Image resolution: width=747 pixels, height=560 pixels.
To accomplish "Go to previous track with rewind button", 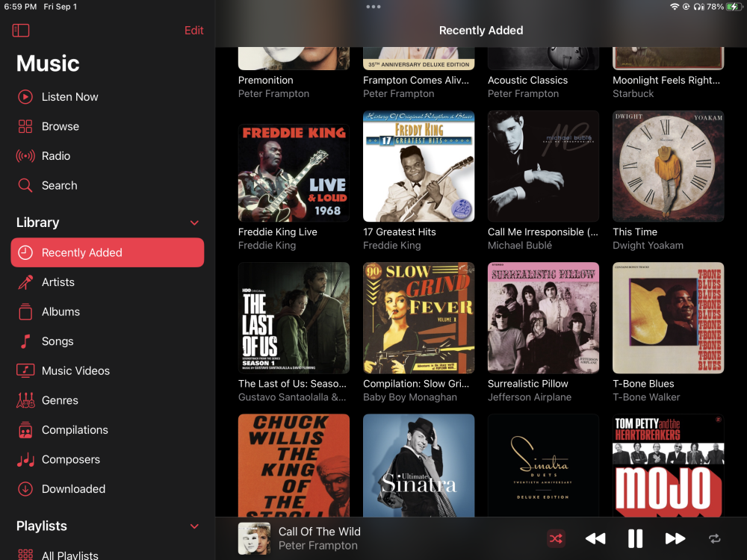I will 595,538.
